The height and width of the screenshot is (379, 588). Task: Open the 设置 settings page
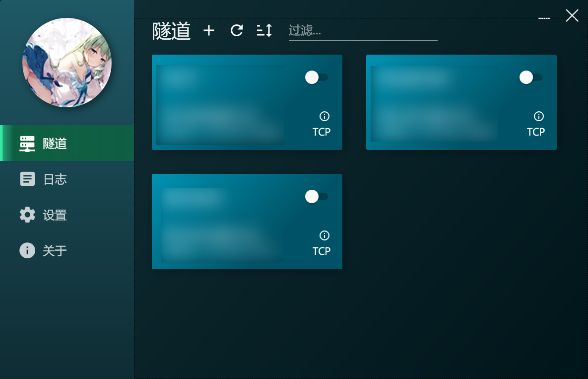67,215
